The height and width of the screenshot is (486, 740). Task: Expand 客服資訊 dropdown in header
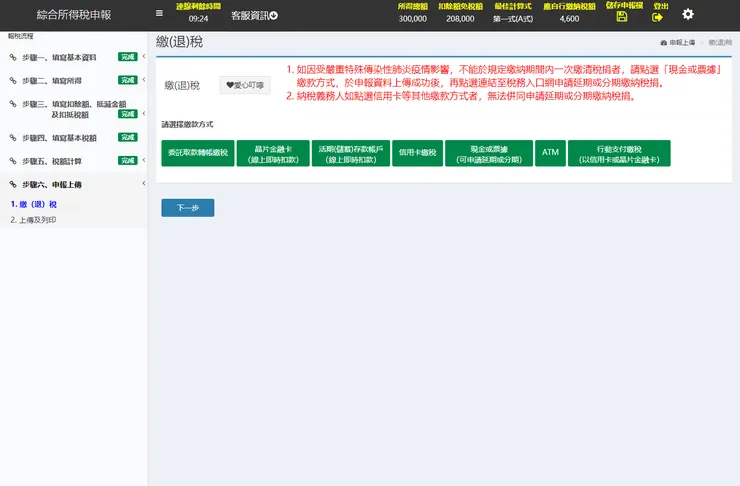point(254,16)
